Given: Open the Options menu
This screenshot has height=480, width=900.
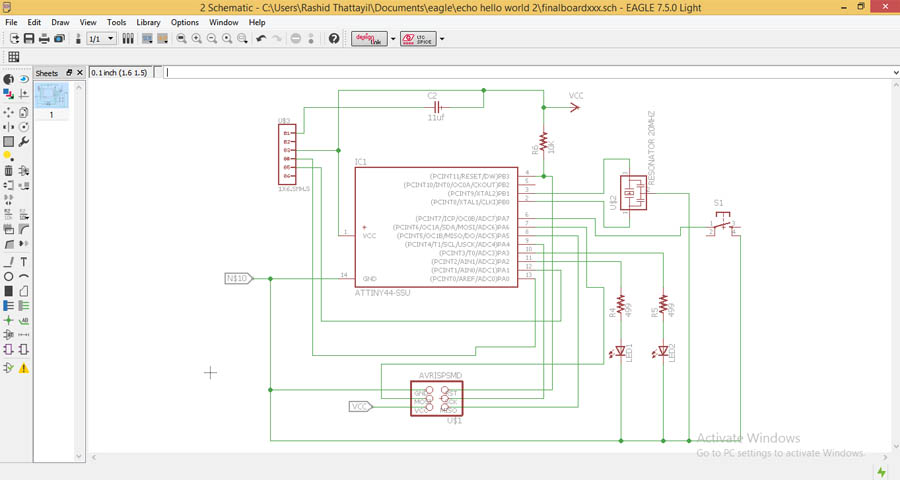Looking at the screenshot, I should [185, 22].
